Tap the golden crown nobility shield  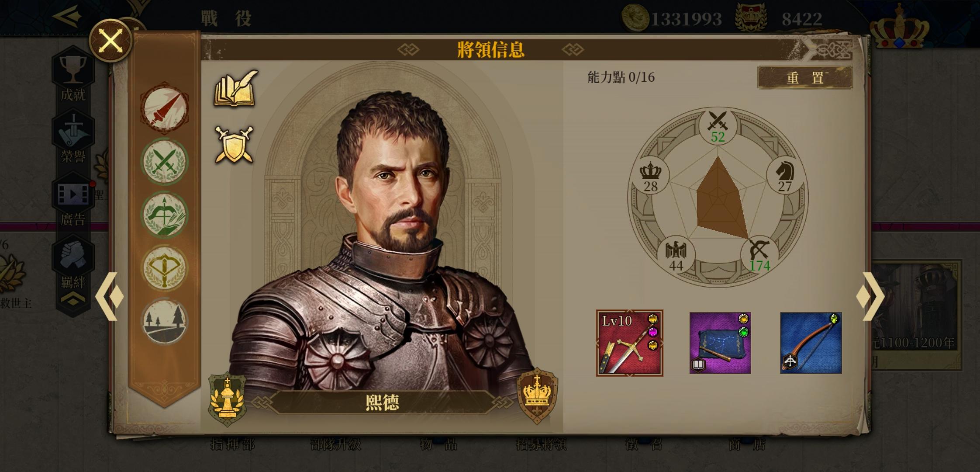pos(537,396)
